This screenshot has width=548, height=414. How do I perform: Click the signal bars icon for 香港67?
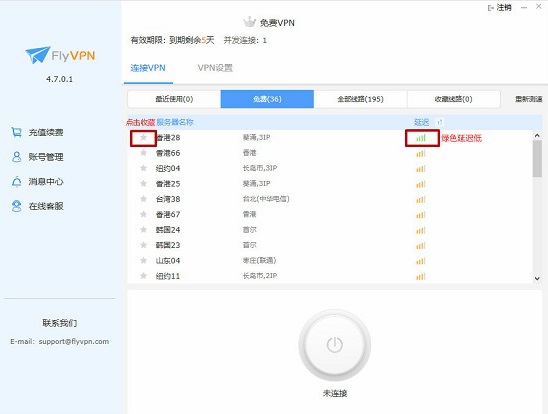coord(421,215)
